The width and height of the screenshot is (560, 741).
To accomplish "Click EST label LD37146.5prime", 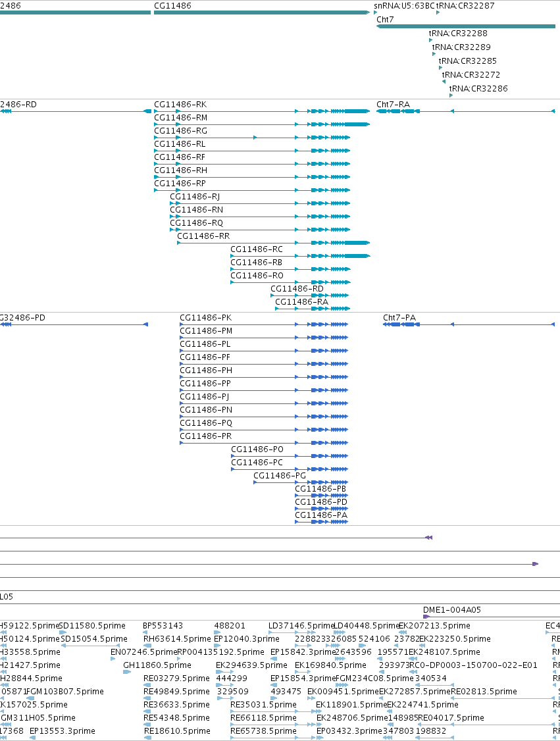I will [x=301, y=625].
